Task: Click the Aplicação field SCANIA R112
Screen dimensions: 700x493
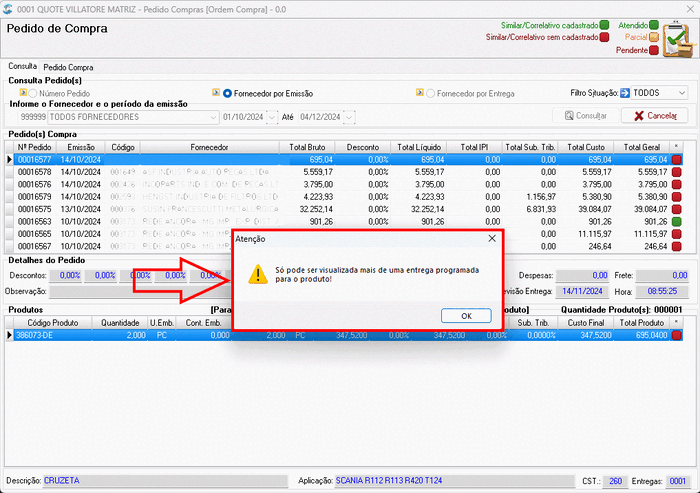Action: (x=454, y=481)
